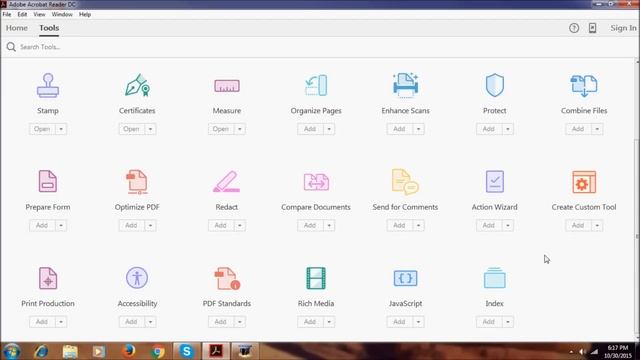Expand the Index Add dropdown arrow
This screenshot has height=360, width=640.
508,322
